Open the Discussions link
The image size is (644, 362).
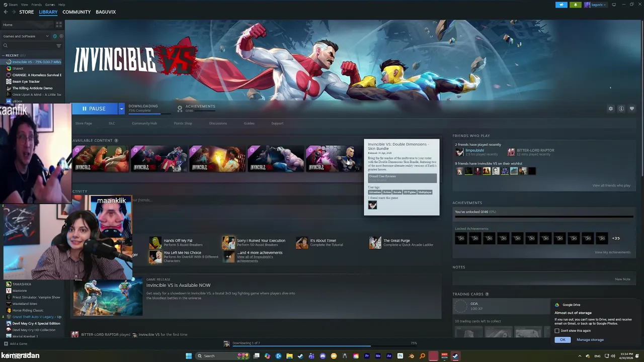(218, 123)
